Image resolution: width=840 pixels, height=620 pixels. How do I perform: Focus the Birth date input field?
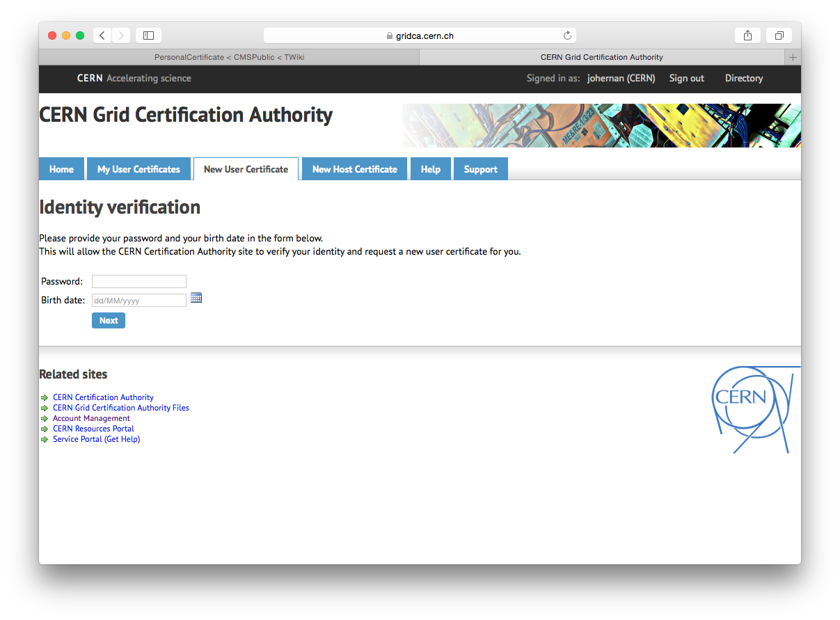coord(139,300)
